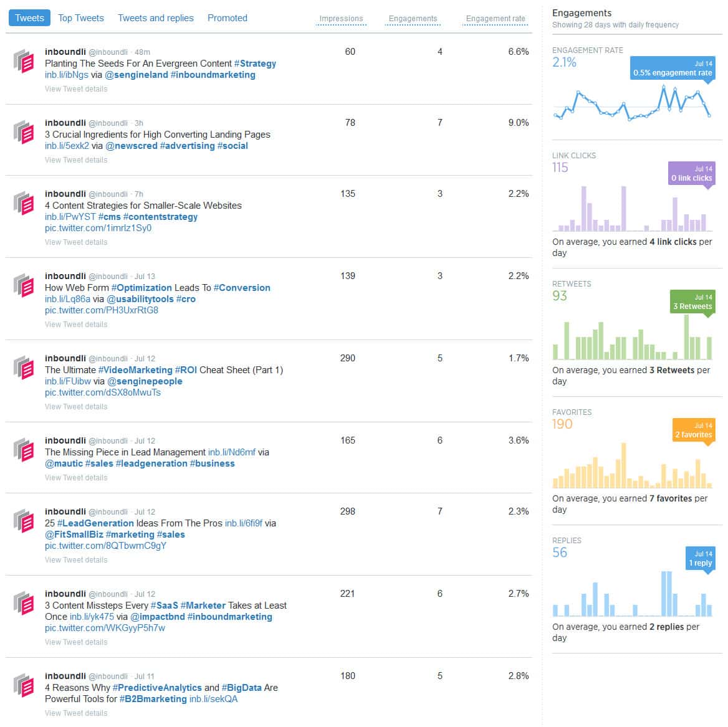Viewport: 728px width, 727px height.
Task: Click the Jul 14 link clicks tooltip
Action: pos(691,174)
